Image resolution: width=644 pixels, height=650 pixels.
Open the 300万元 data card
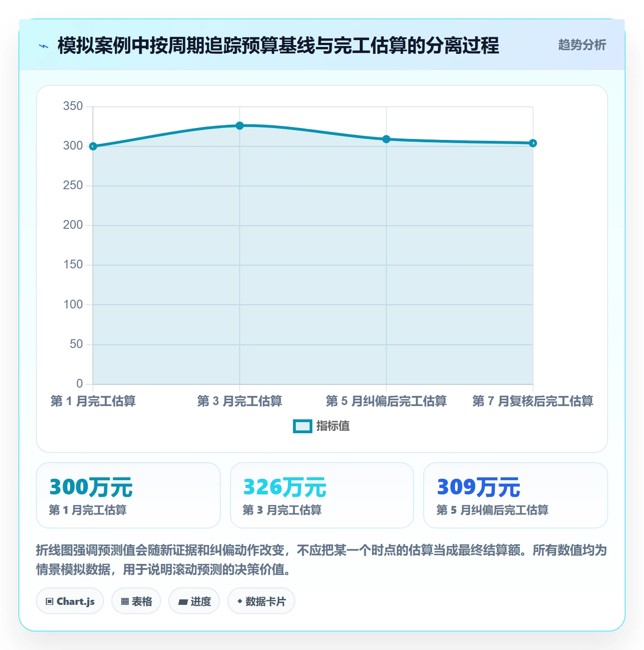[128, 495]
